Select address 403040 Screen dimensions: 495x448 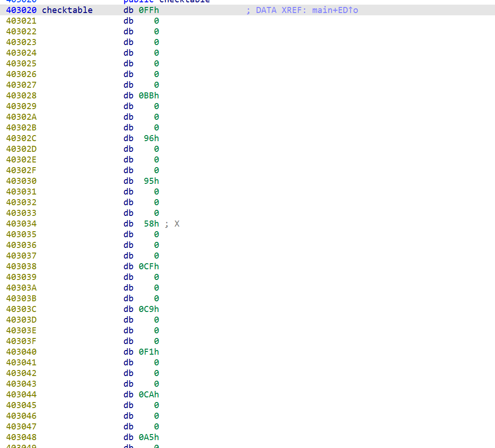[x=21, y=352]
